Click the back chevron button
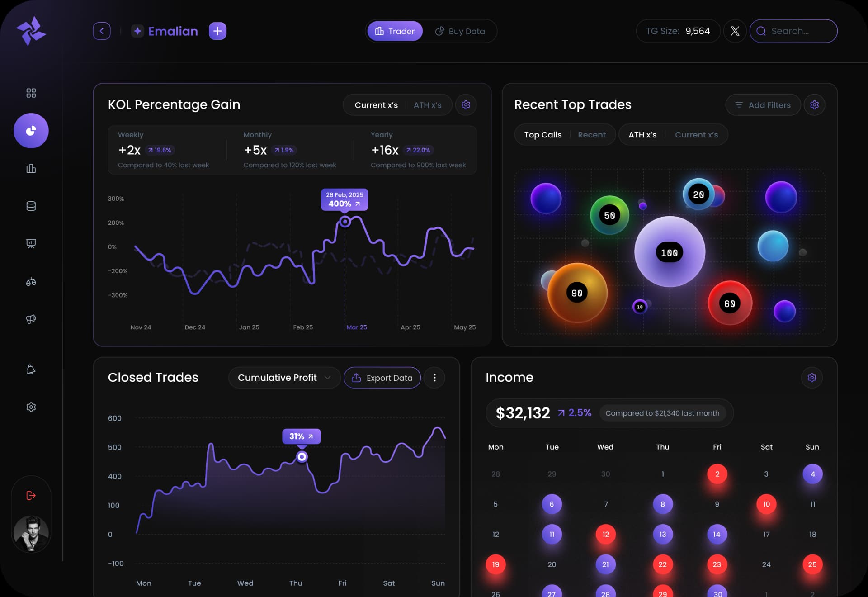The width and height of the screenshot is (868, 597). click(x=102, y=31)
